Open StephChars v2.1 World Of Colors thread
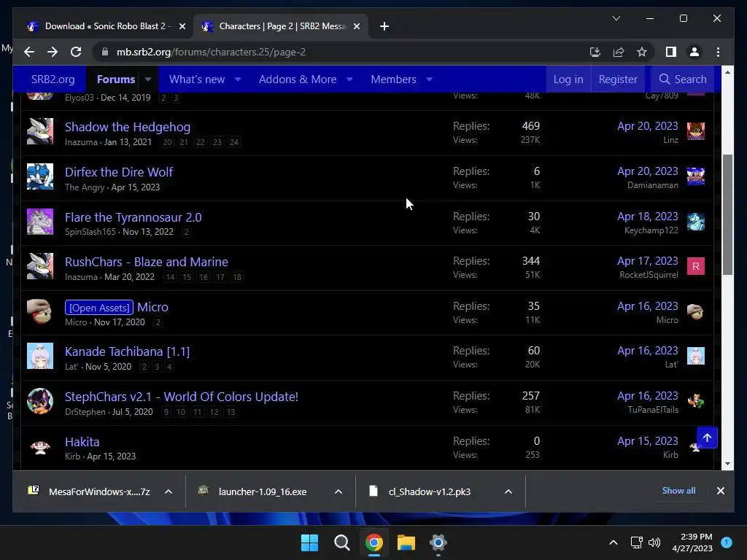The image size is (747, 560). coord(182,397)
